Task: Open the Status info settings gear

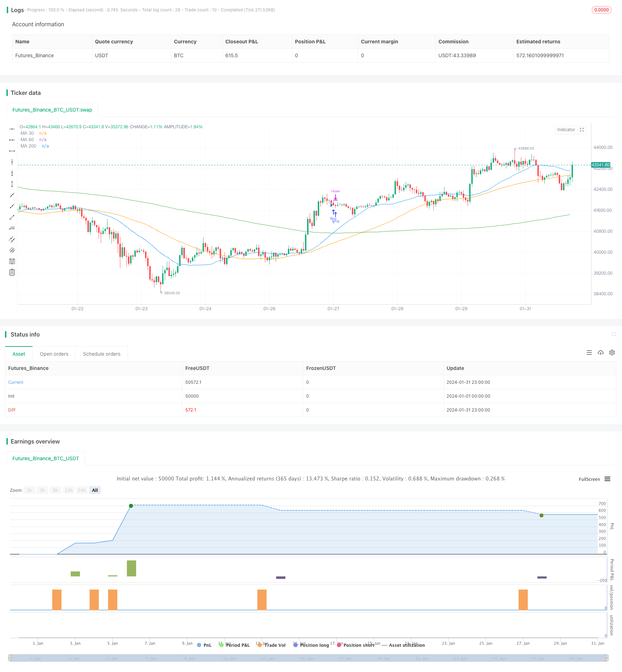Action: [612, 353]
